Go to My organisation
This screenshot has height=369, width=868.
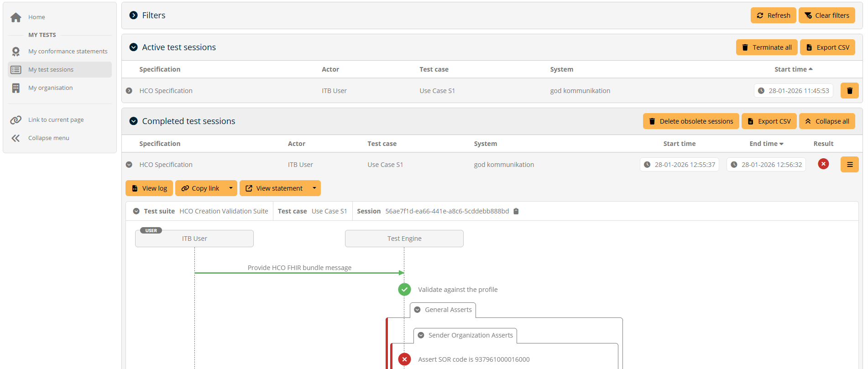coord(50,88)
